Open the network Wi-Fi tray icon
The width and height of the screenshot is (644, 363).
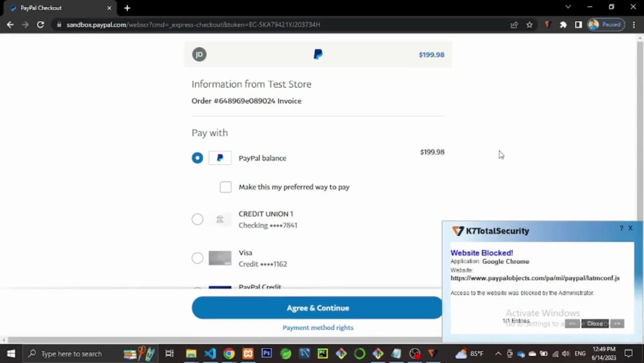[x=555, y=353]
